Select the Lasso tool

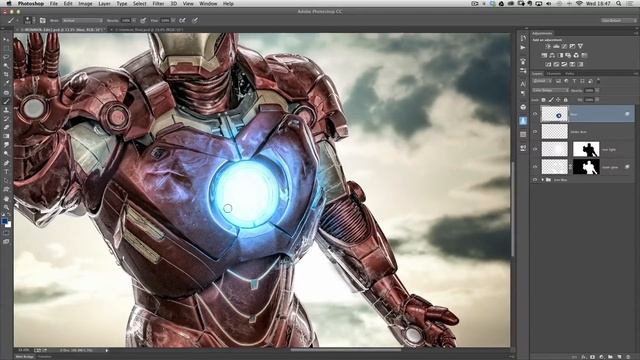click(6, 57)
